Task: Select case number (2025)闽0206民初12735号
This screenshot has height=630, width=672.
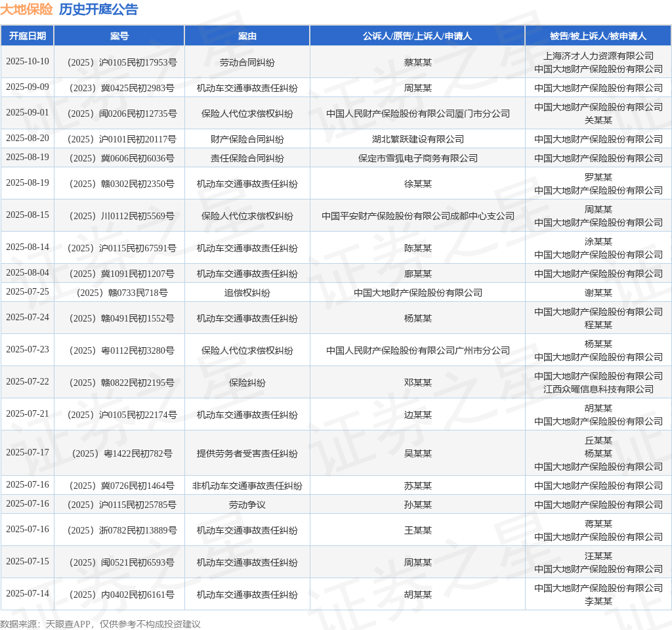Action: pos(122,114)
